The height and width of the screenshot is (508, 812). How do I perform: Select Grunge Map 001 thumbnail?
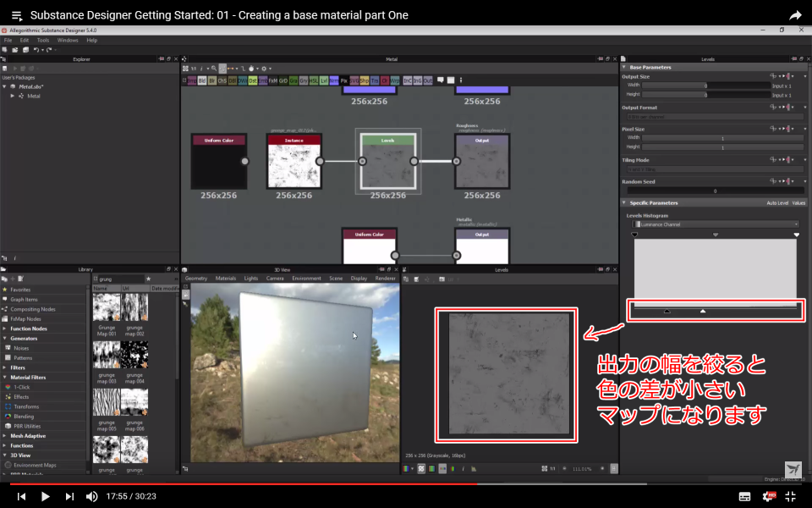107,306
